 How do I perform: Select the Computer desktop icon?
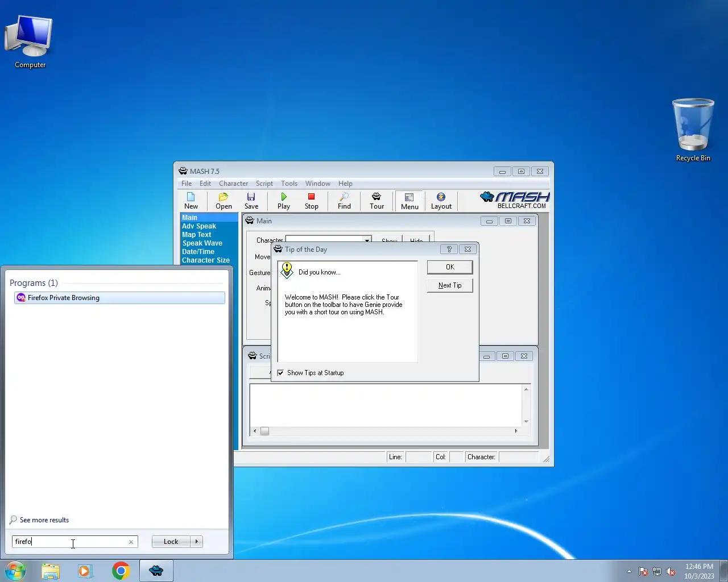tap(30, 41)
